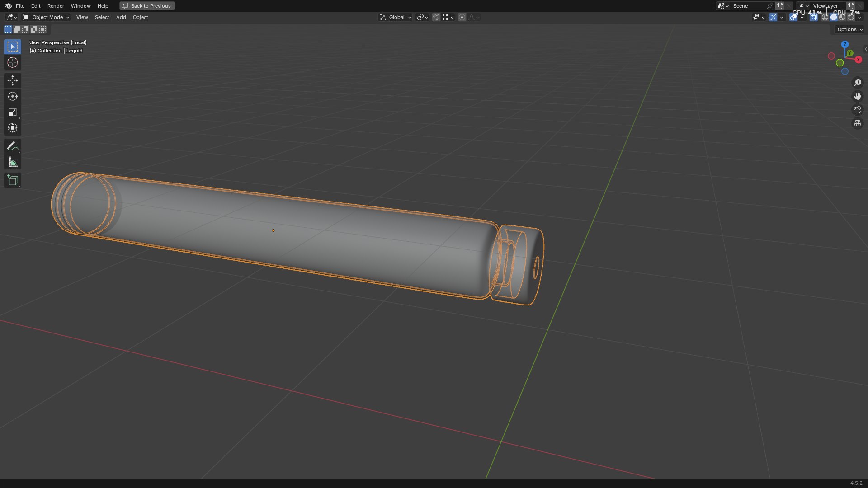Click the new view layer duplicate icon
Image resolution: width=868 pixels, height=488 pixels.
click(850, 6)
